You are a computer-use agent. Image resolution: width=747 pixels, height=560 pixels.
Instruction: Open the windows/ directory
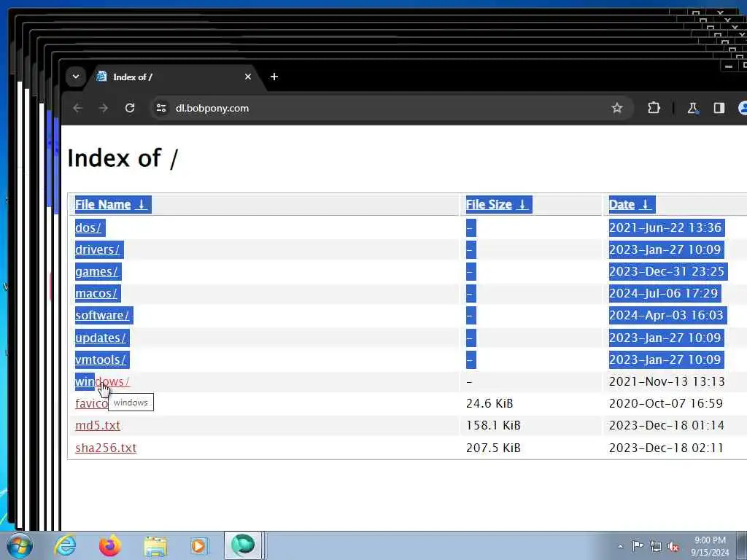[102, 381]
